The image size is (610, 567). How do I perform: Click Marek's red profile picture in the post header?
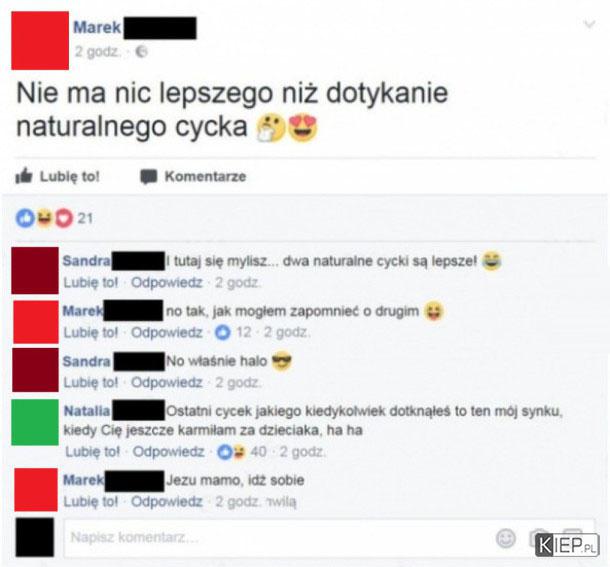pos(40,40)
